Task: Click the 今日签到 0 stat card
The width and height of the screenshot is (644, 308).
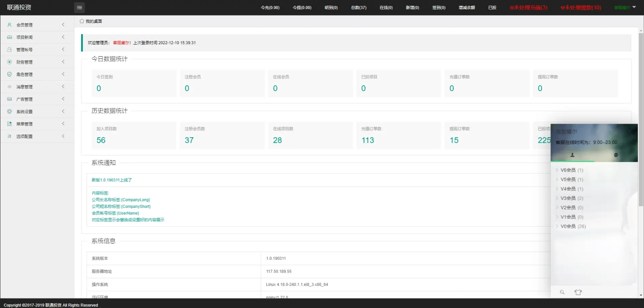Action: coord(134,83)
